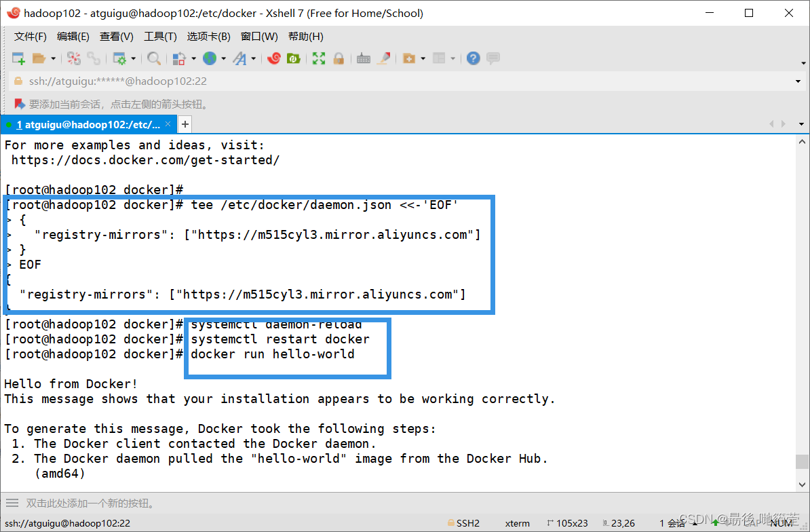Click the lock screen padlock icon
The height and width of the screenshot is (532, 810).
pos(339,58)
